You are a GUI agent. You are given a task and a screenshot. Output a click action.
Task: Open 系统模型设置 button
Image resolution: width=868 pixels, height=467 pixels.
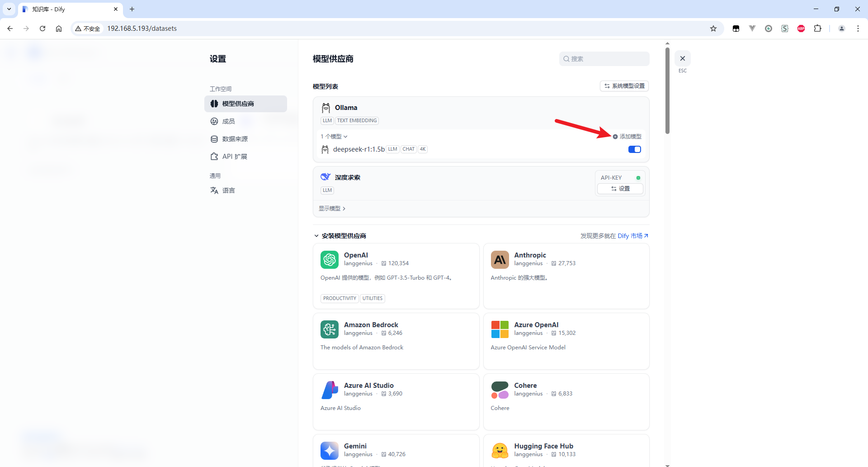coord(624,86)
